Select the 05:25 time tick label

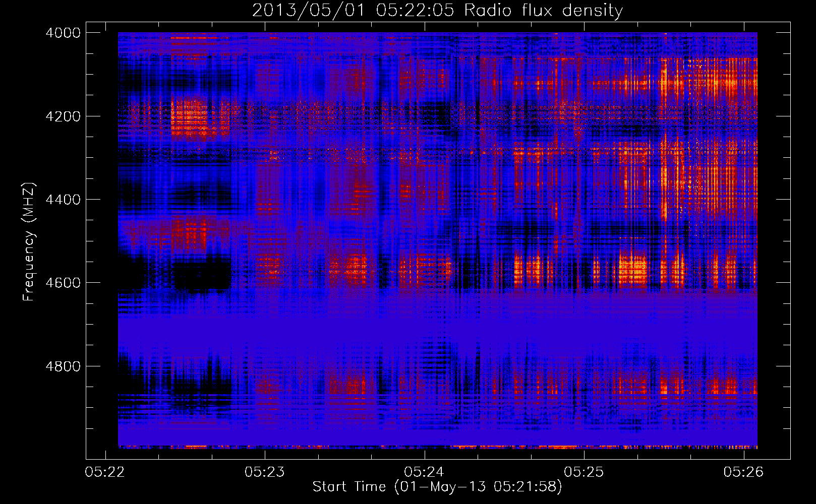point(584,472)
